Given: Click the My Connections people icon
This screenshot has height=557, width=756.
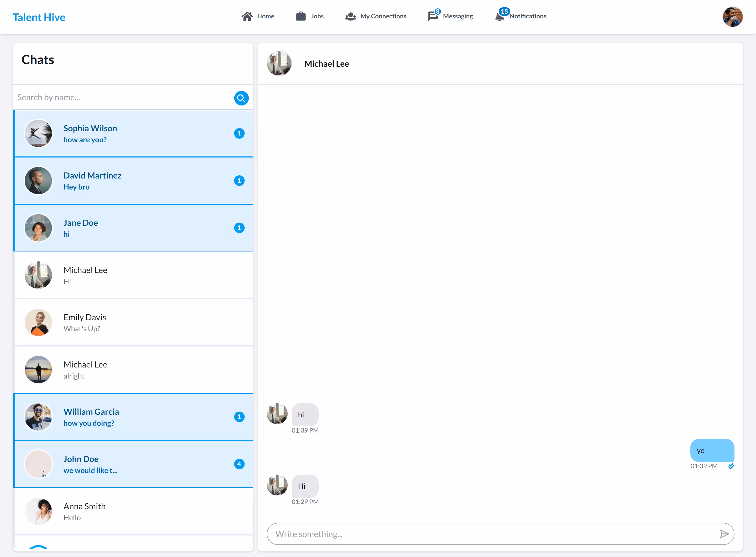Looking at the screenshot, I should 350,16.
